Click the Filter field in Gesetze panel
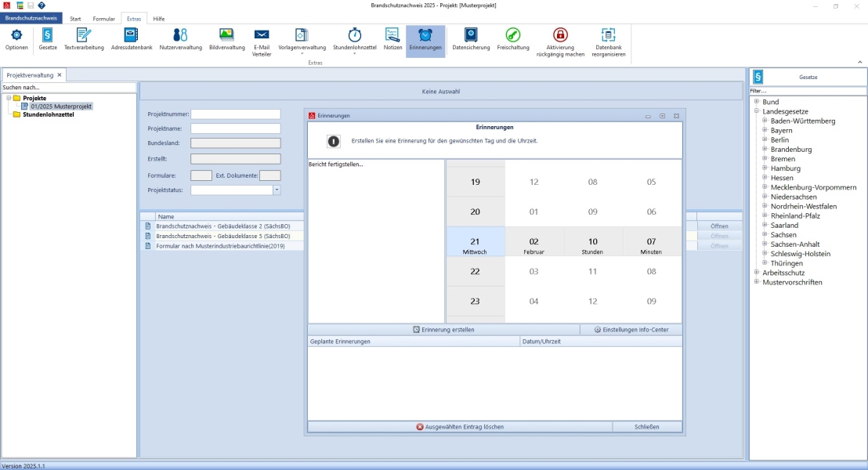 pyautogui.click(x=808, y=91)
